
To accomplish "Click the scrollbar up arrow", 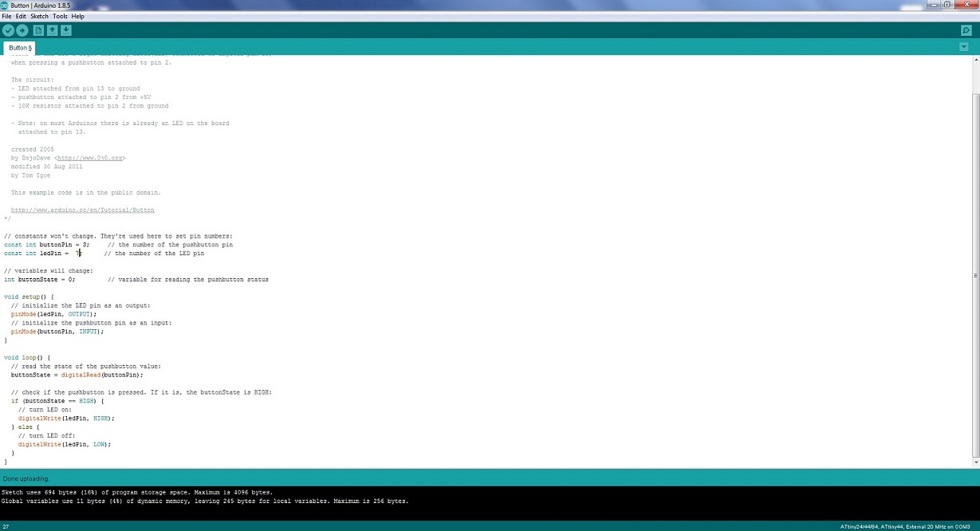I will 976,61.
